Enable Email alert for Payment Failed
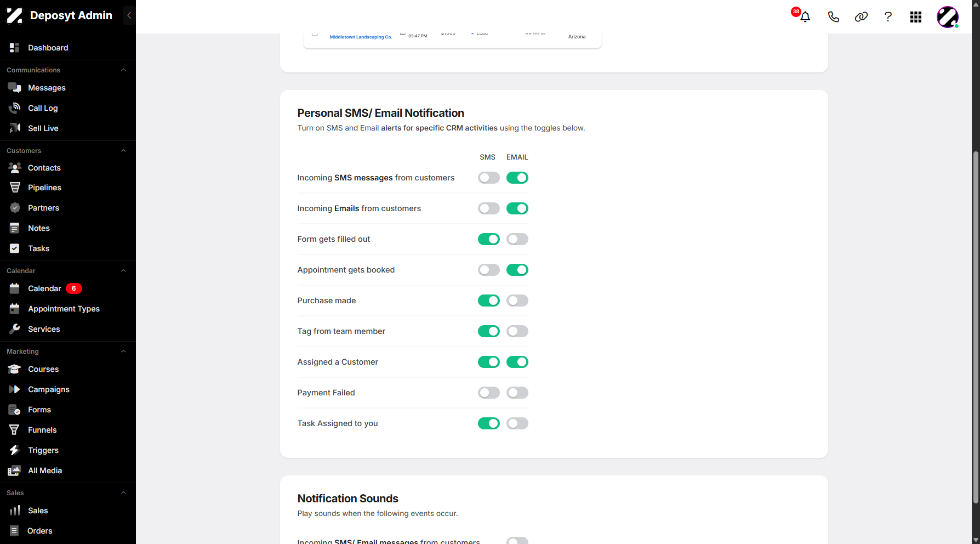The height and width of the screenshot is (544, 980). point(517,393)
